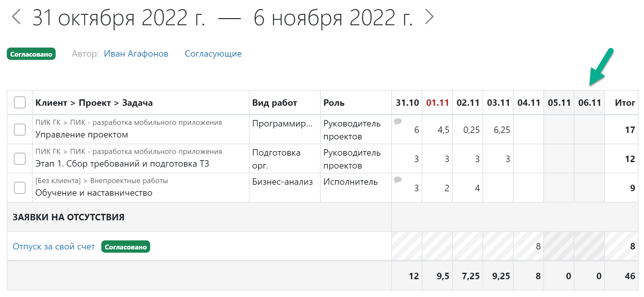
Task: Click the 02.11 column header
Action: 468,103
